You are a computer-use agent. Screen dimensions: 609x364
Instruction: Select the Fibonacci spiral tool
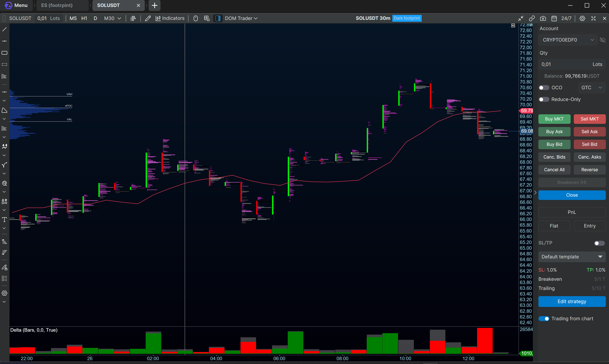pos(4,183)
